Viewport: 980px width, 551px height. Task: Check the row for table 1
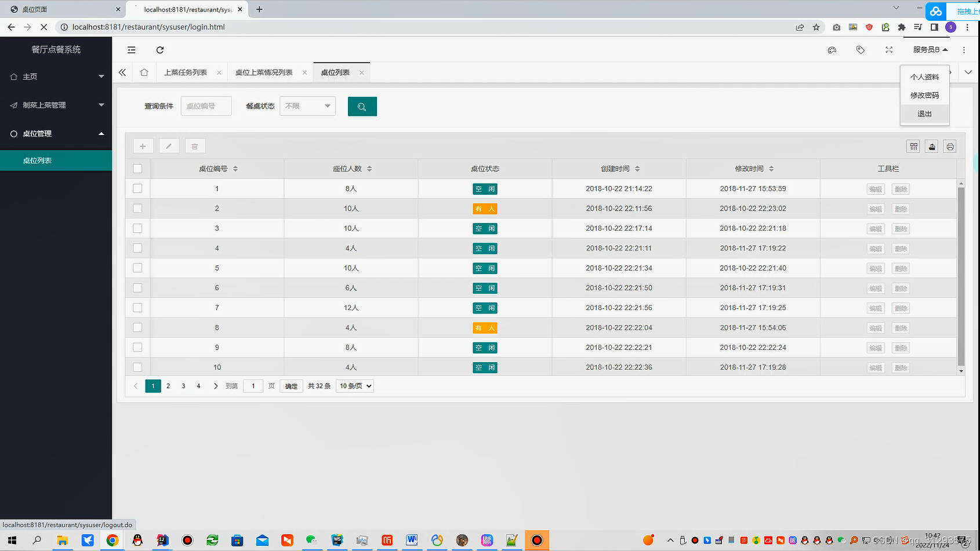pos(137,188)
